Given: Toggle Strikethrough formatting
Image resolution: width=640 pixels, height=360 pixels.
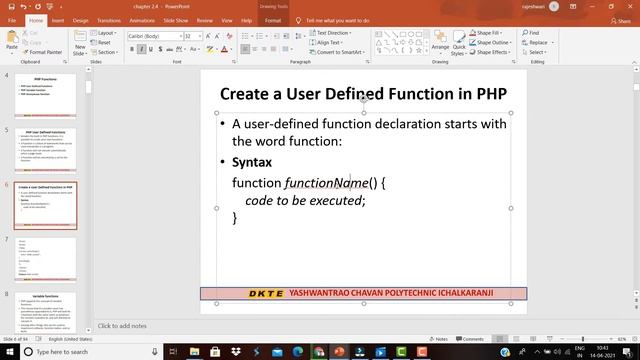Looking at the screenshot, I should (x=169, y=49).
